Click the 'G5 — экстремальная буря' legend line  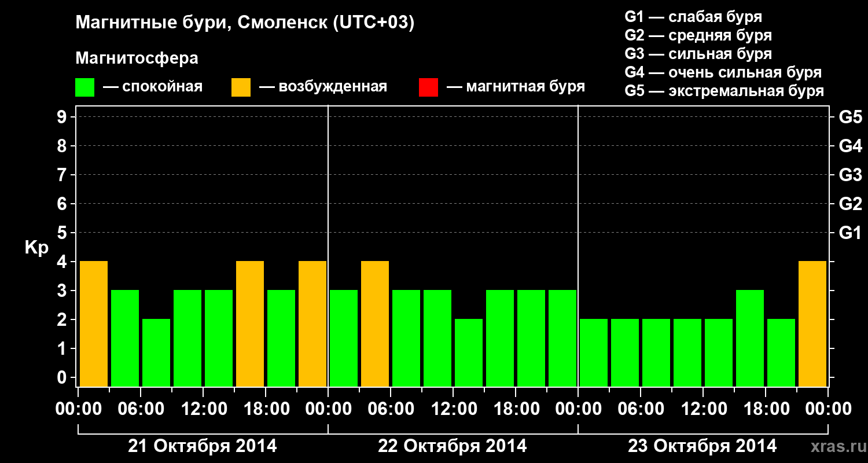(x=724, y=91)
